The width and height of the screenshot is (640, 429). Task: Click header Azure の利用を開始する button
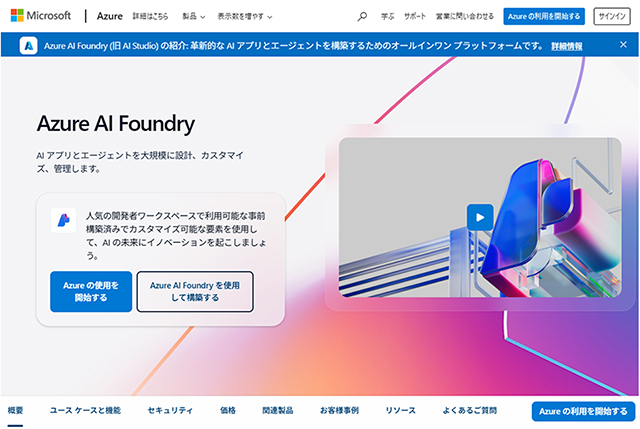544,16
